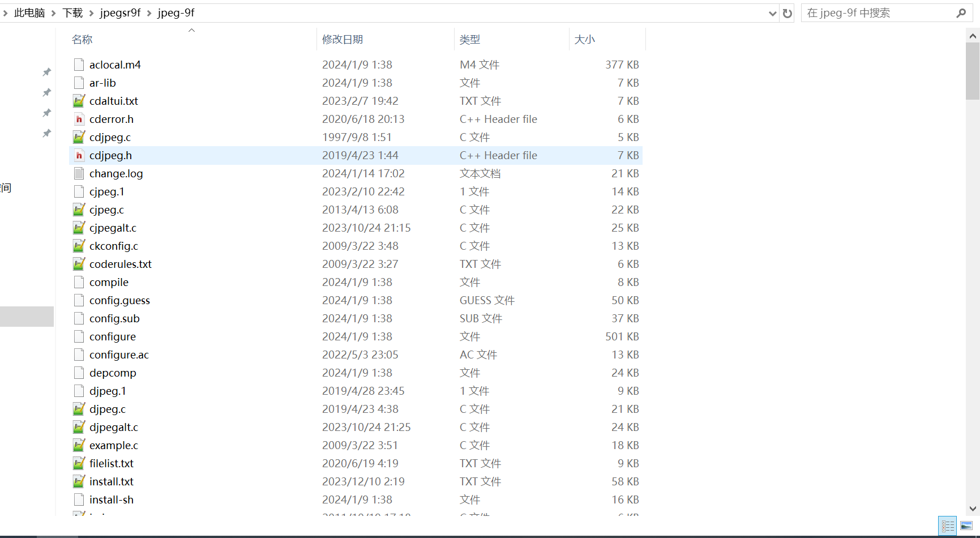980x538 pixels.
Task: Select the install.txt file icon
Action: click(79, 481)
